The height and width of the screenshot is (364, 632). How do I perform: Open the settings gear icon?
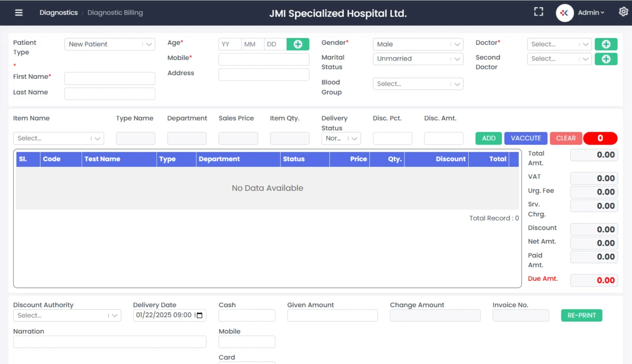623,12
